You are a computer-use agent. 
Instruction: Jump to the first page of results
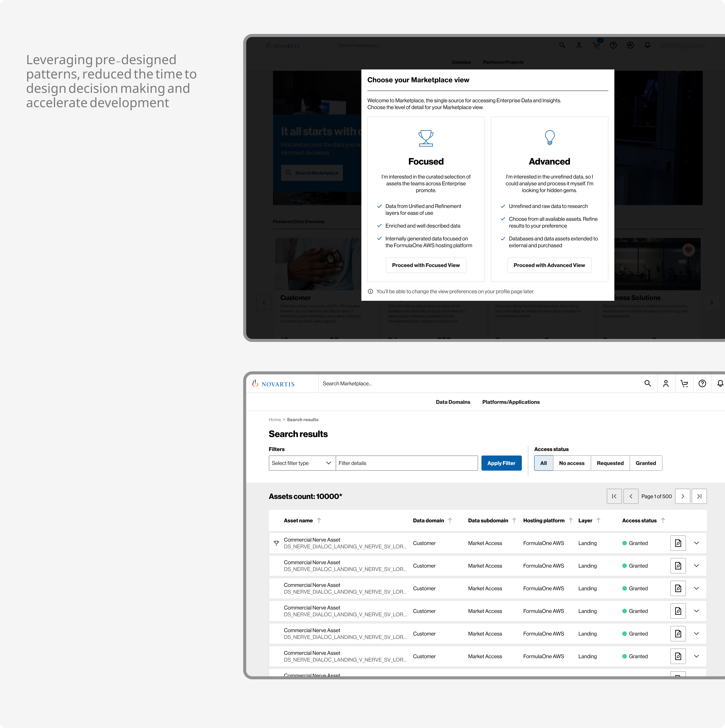click(614, 496)
